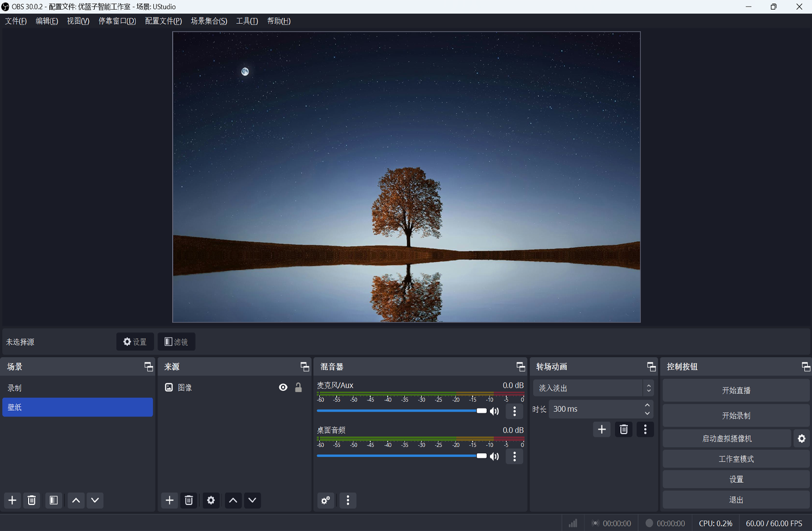
Task: Open source properties gear icon
Action: [211, 500]
